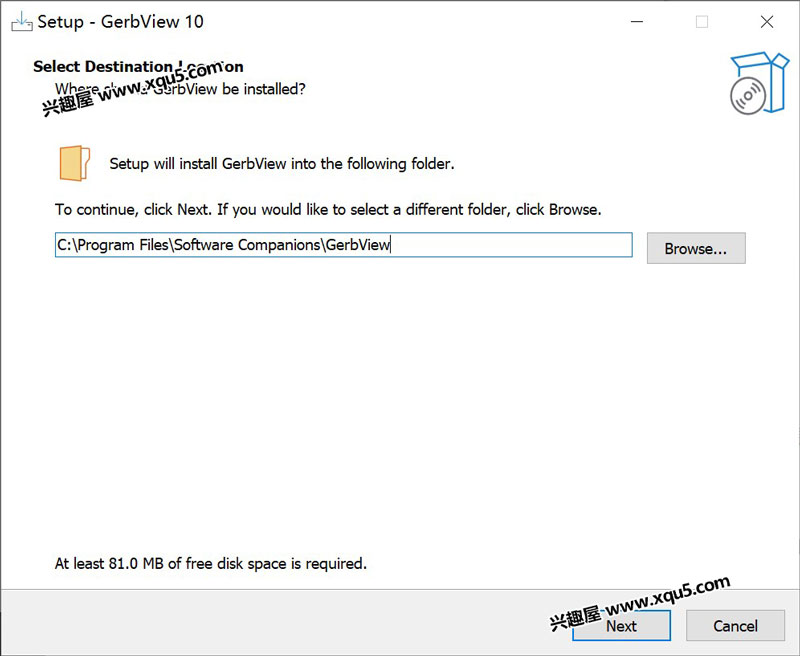The height and width of the screenshot is (656, 800).
Task: Cancel the GerbView setup
Action: click(735, 625)
